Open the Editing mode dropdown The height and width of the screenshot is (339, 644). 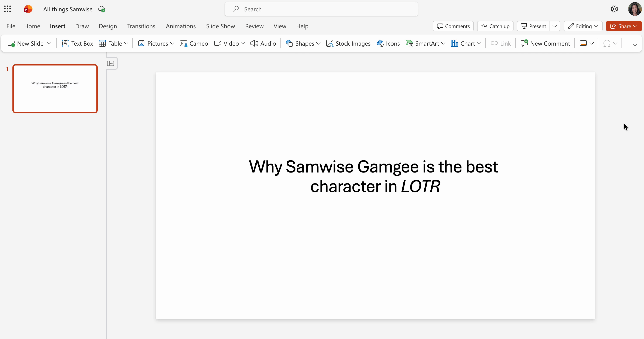point(583,26)
